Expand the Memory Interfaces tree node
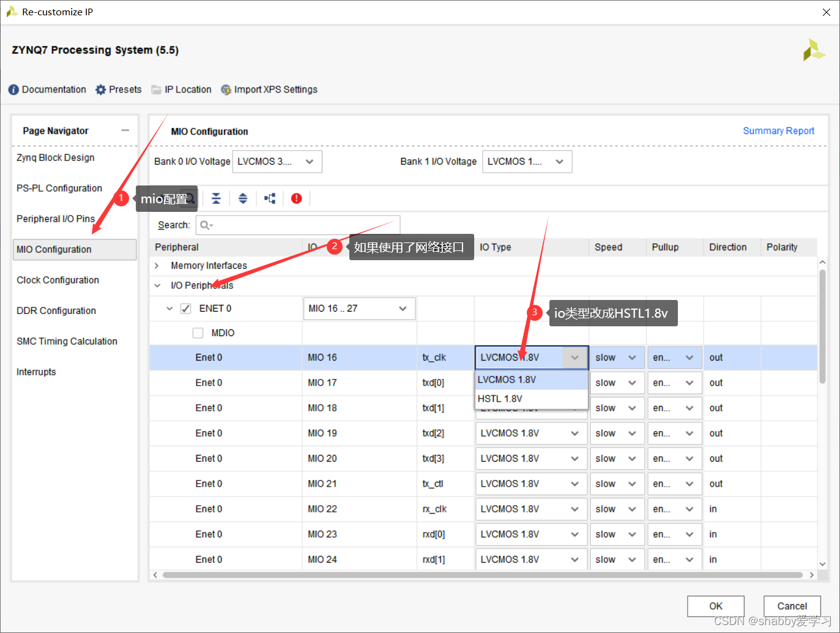This screenshot has height=633, width=840. tap(157, 266)
